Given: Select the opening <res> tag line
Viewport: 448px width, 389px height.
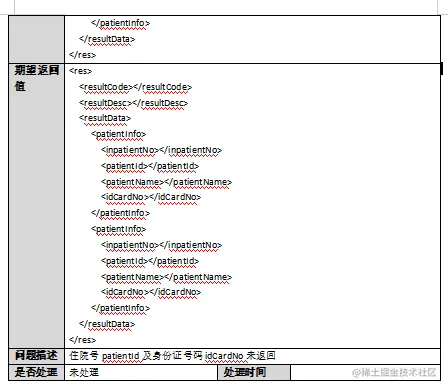Looking at the screenshot, I should coord(80,71).
